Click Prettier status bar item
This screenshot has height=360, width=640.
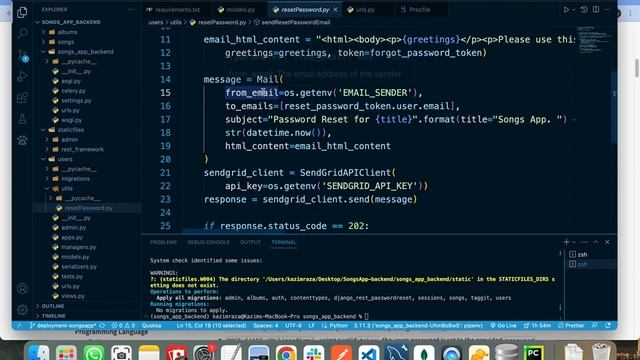[571, 326]
